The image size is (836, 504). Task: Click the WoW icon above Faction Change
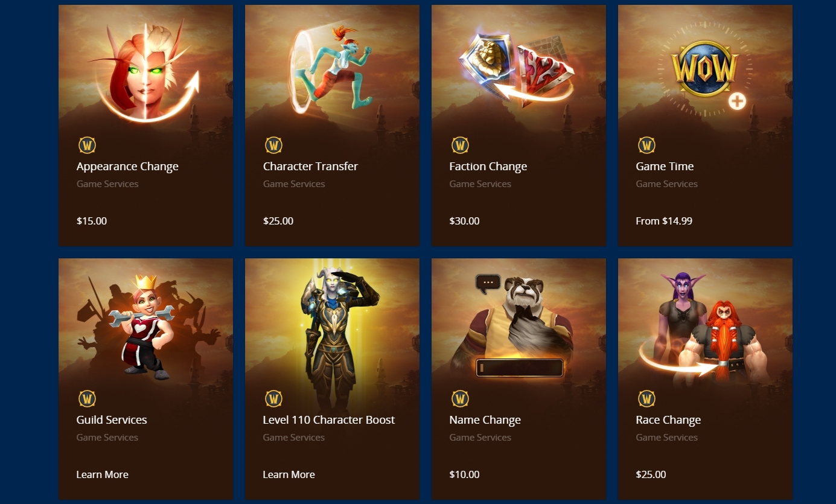pos(461,145)
